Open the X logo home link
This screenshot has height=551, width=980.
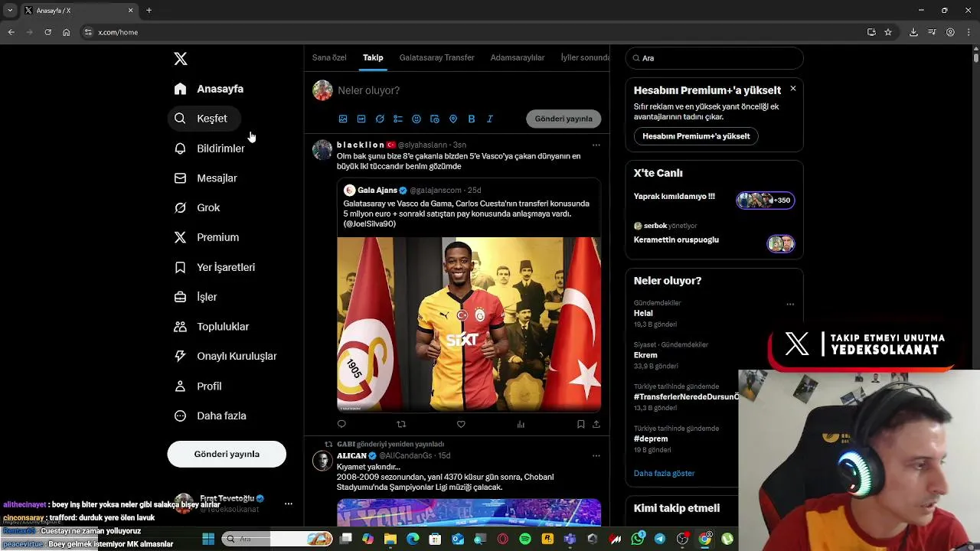(x=181, y=59)
